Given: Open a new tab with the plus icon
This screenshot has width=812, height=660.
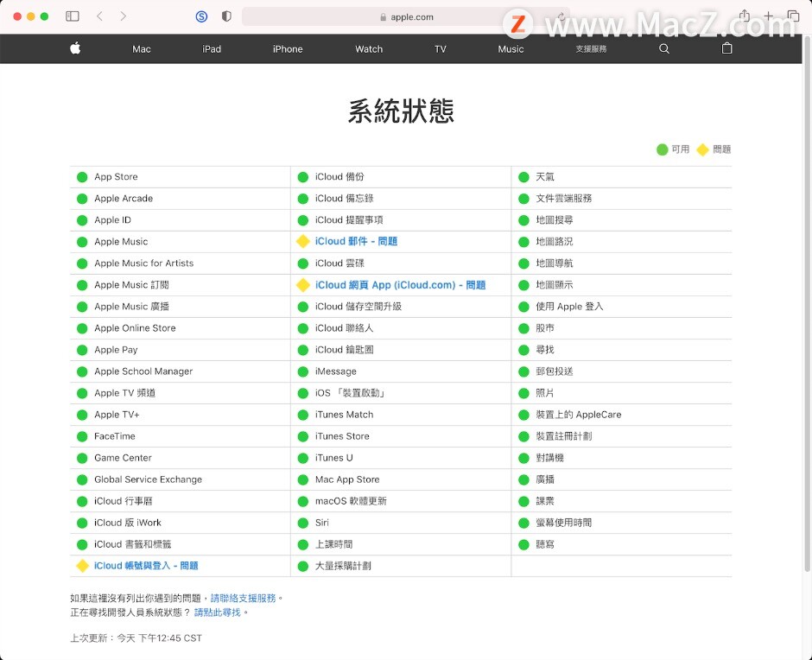Looking at the screenshot, I should point(768,16).
